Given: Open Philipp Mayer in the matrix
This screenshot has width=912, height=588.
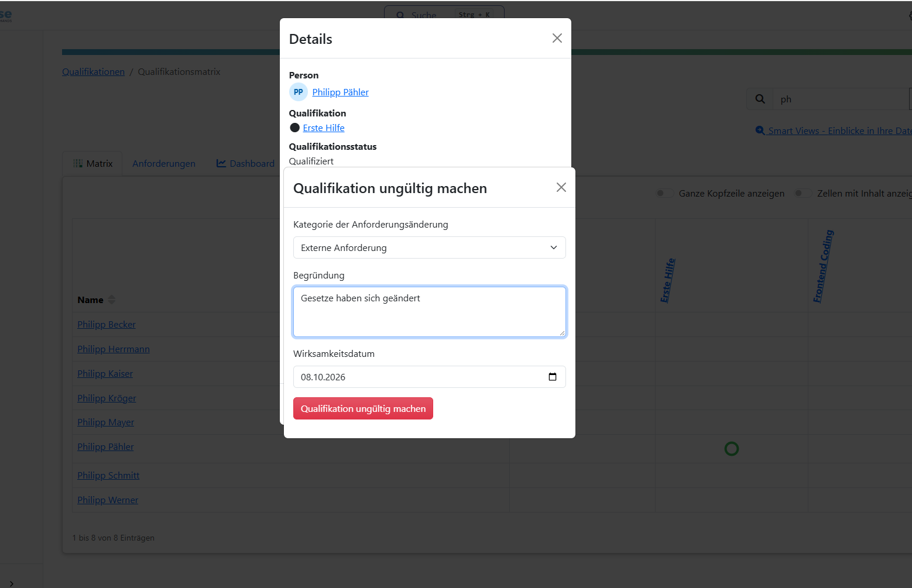Looking at the screenshot, I should coord(105,422).
